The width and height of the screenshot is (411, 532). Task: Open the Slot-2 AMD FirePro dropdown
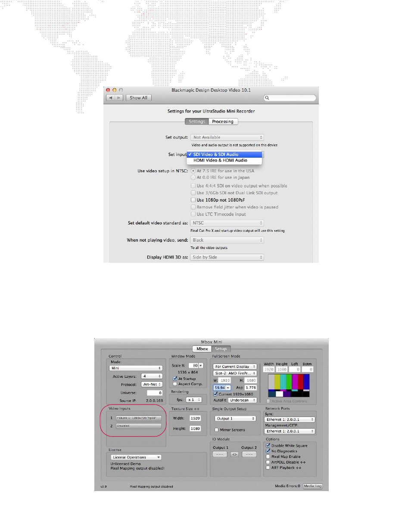pos(235,373)
